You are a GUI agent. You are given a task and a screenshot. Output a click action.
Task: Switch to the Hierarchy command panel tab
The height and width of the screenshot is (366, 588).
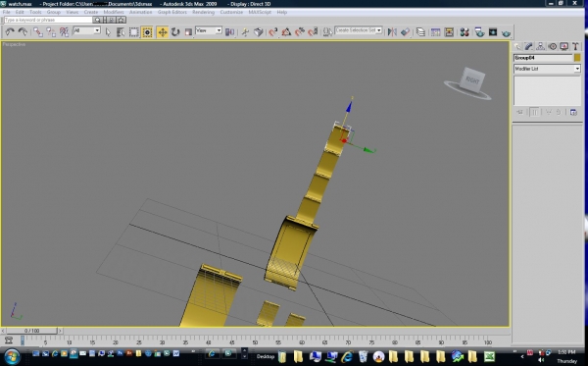[x=540, y=46]
